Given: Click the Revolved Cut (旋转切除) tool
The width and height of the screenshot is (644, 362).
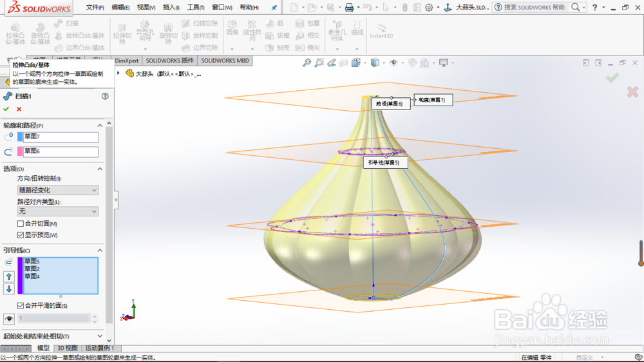Looking at the screenshot, I should [x=167, y=34].
